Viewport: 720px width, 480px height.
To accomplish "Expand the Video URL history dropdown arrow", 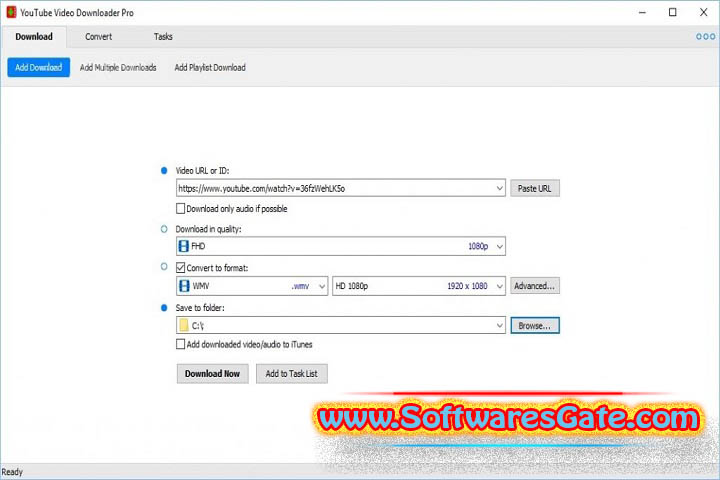I will coord(500,188).
